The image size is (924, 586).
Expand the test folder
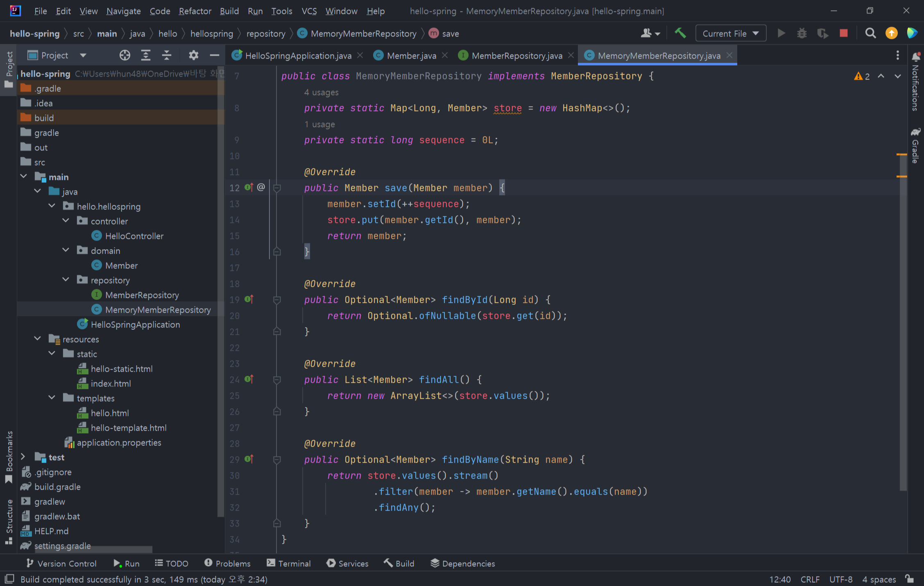tap(23, 457)
